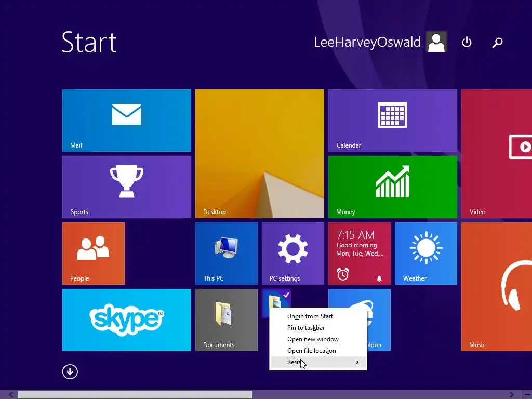Open the Alarms tile showing 7:15 AM

[x=360, y=254]
